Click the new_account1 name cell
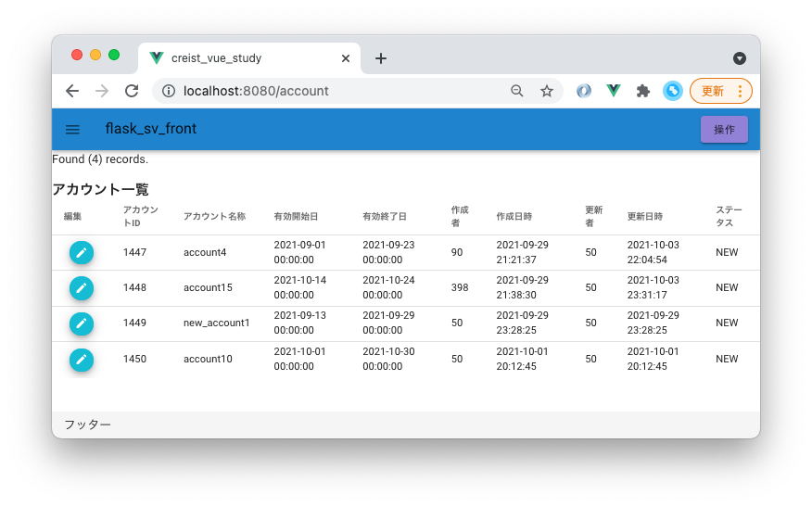812x507 pixels. [x=217, y=323]
